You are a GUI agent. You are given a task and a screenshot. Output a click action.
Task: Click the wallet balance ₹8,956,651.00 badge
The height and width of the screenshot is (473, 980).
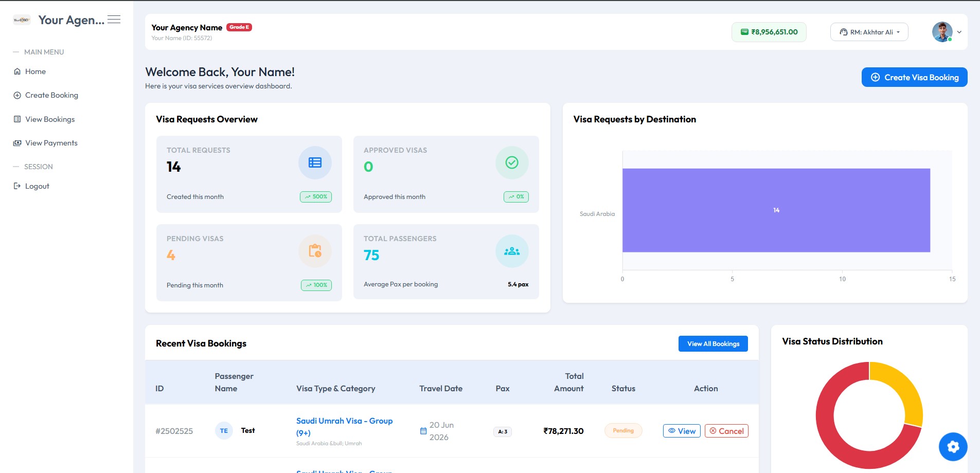click(x=769, y=32)
